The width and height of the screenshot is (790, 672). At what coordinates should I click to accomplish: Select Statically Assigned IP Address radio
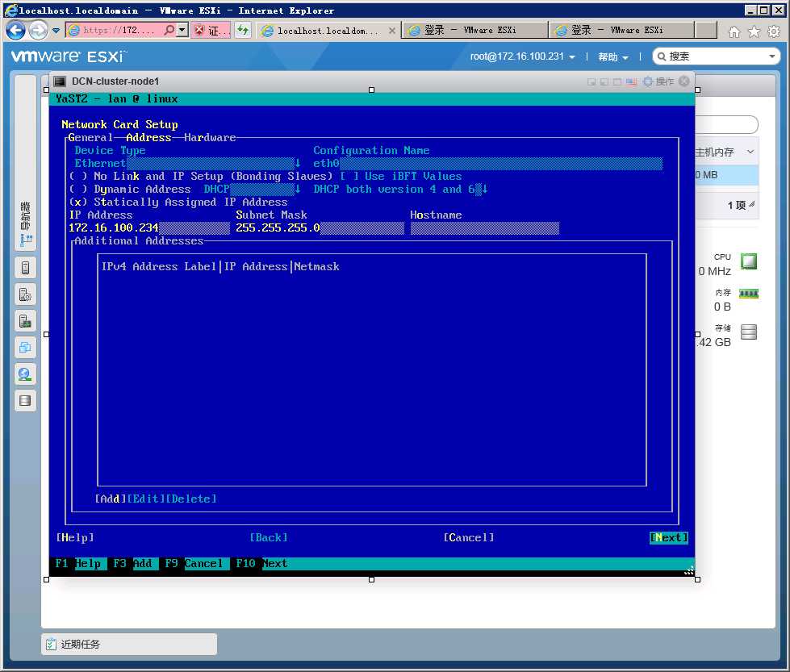pos(78,202)
